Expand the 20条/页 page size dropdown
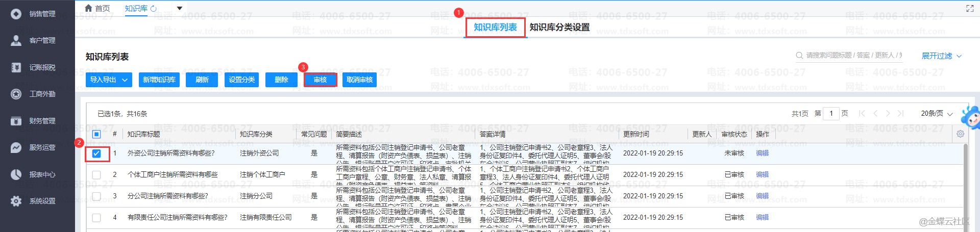Image resolution: width=980 pixels, height=232 pixels. click(937, 114)
